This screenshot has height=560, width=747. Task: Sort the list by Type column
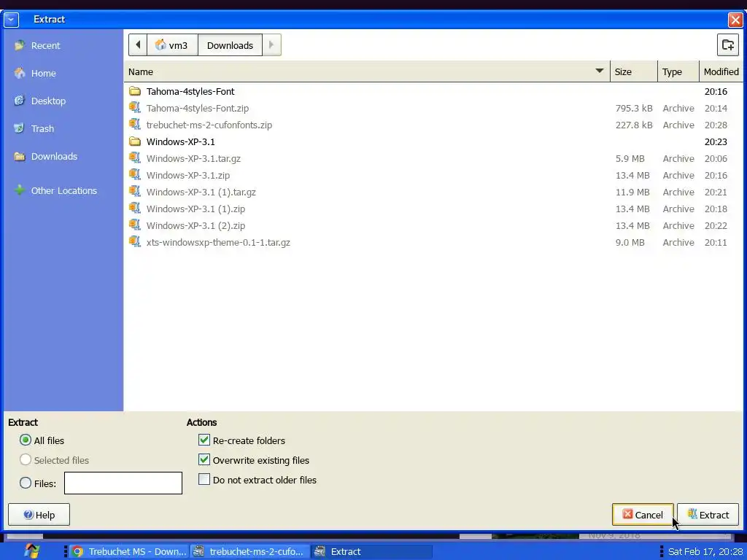678,71
